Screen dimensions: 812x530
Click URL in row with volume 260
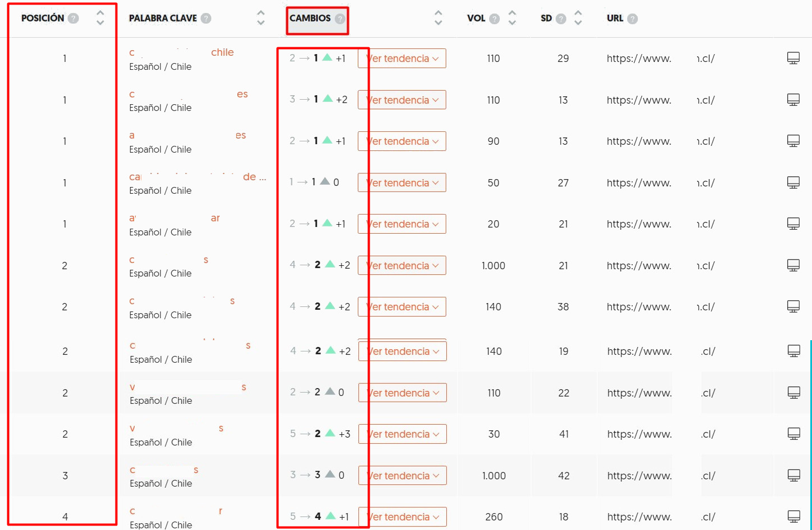tap(661, 517)
